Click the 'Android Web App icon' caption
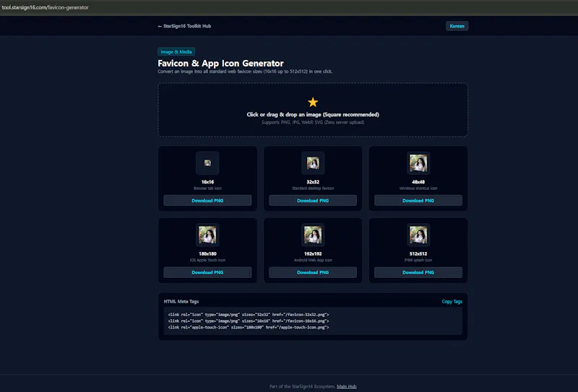Image resolution: width=578 pixels, height=392 pixels. (313, 260)
